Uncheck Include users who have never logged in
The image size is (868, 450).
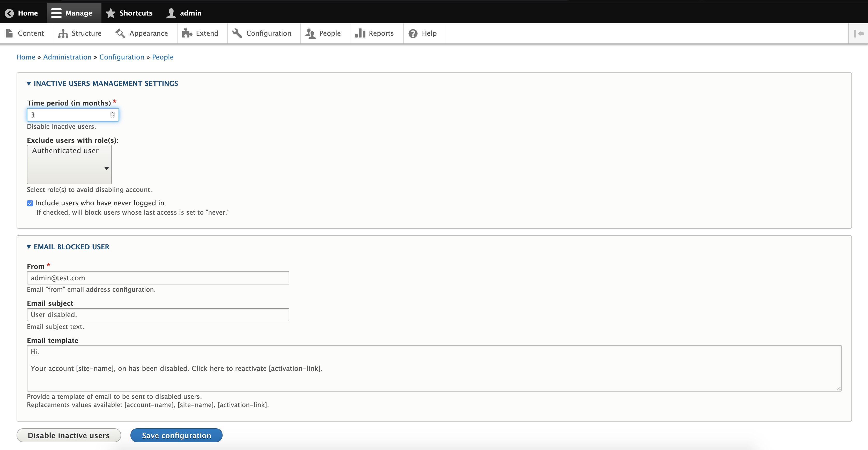(x=30, y=203)
